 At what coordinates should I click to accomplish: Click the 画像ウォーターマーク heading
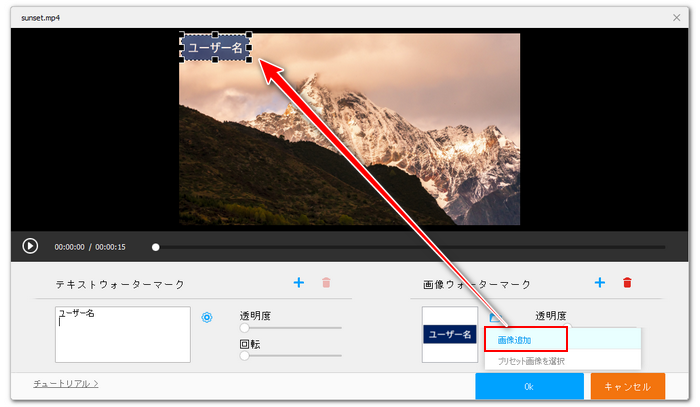coord(477,284)
